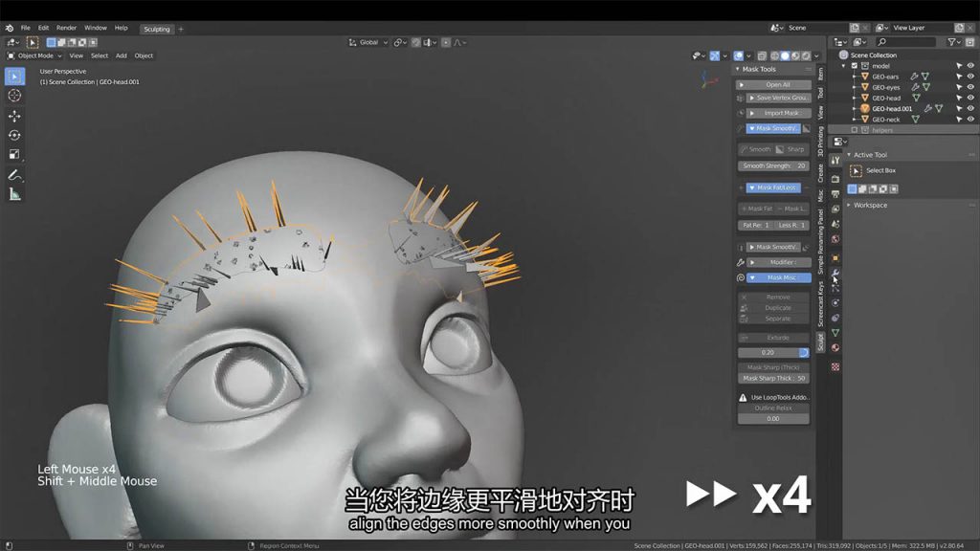This screenshot has width=980, height=551.
Task: Open the Render menu
Action: coord(66,28)
